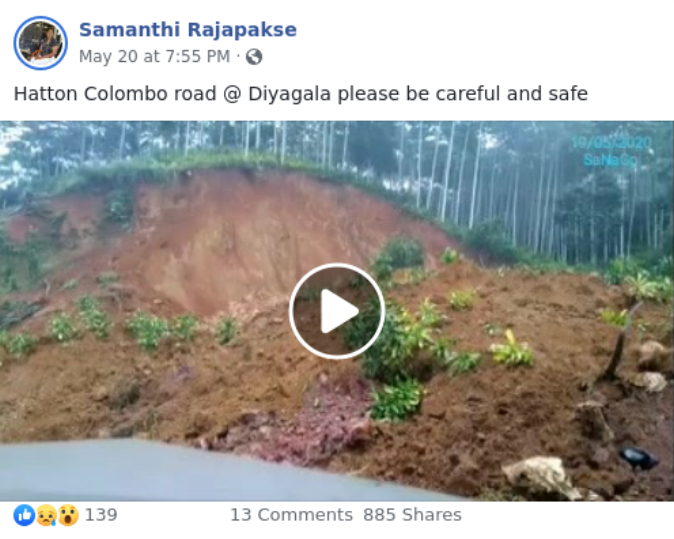The width and height of the screenshot is (674, 539).
Task: Click the public globe privacy icon
Action: pyautogui.click(x=254, y=57)
